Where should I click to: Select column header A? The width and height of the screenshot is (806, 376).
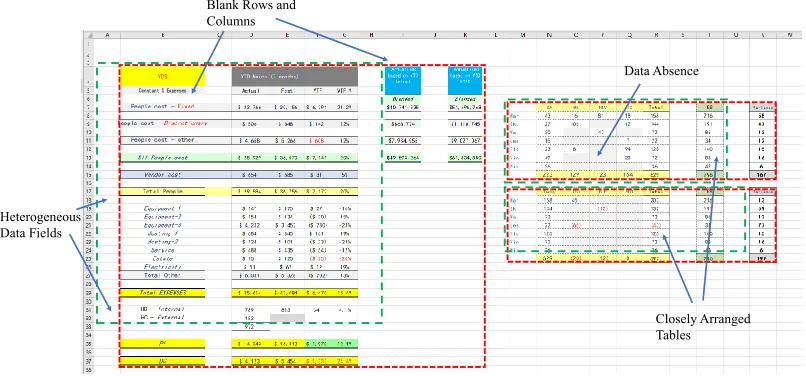pyautogui.click(x=107, y=35)
